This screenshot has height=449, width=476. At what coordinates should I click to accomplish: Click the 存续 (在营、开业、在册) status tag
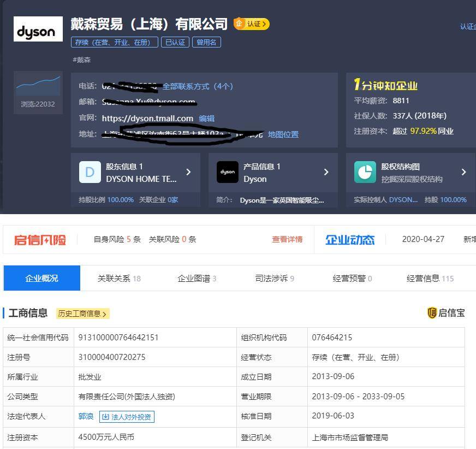tap(115, 42)
